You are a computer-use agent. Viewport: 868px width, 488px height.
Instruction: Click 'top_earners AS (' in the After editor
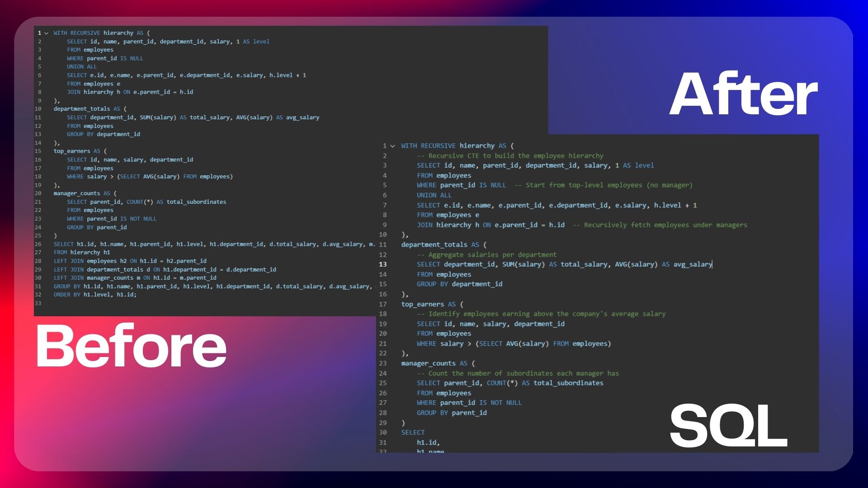pos(432,304)
